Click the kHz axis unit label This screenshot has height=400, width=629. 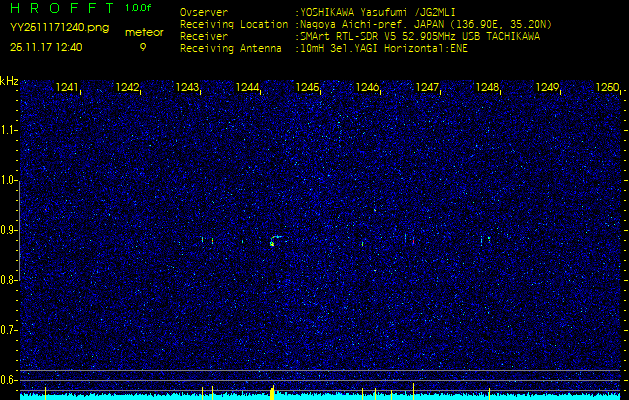coord(9,81)
